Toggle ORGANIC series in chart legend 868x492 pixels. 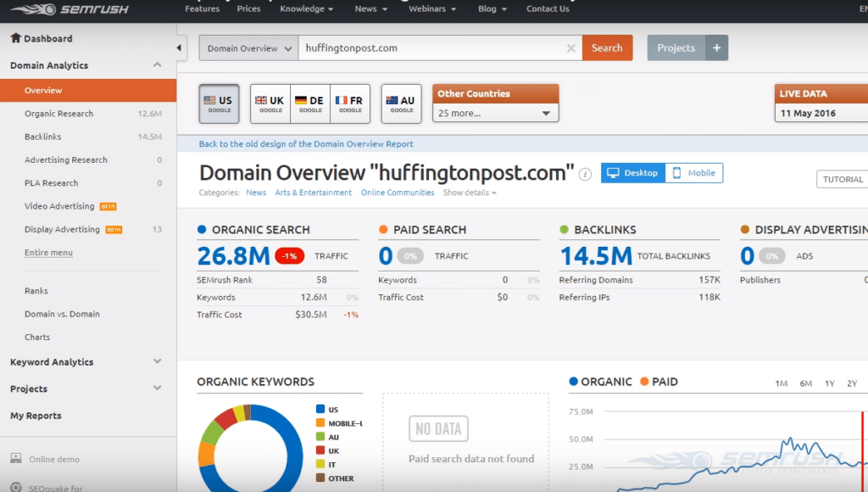tap(600, 382)
